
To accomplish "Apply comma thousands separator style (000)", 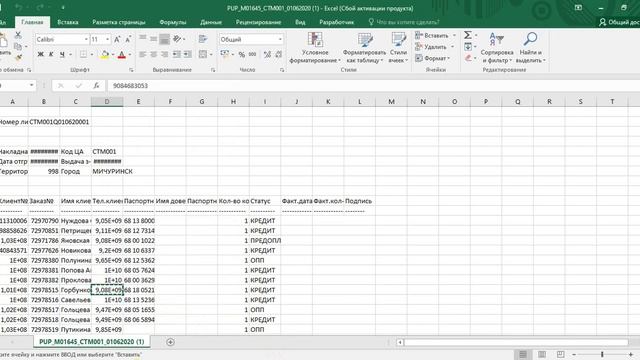I will pyautogui.click(x=253, y=54).
